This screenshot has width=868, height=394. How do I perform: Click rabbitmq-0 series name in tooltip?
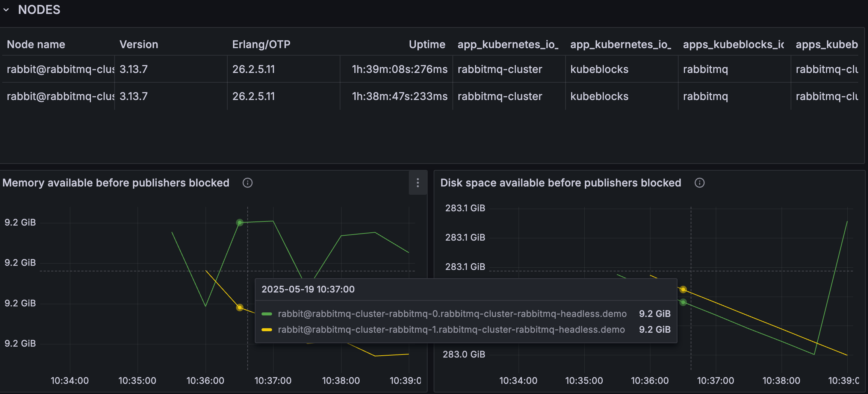click(x=452, y=314)
